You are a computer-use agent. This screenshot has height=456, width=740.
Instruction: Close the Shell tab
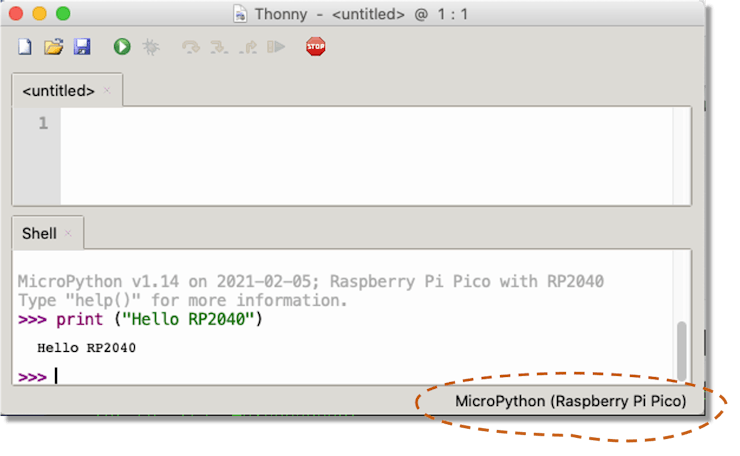[68, 233]
